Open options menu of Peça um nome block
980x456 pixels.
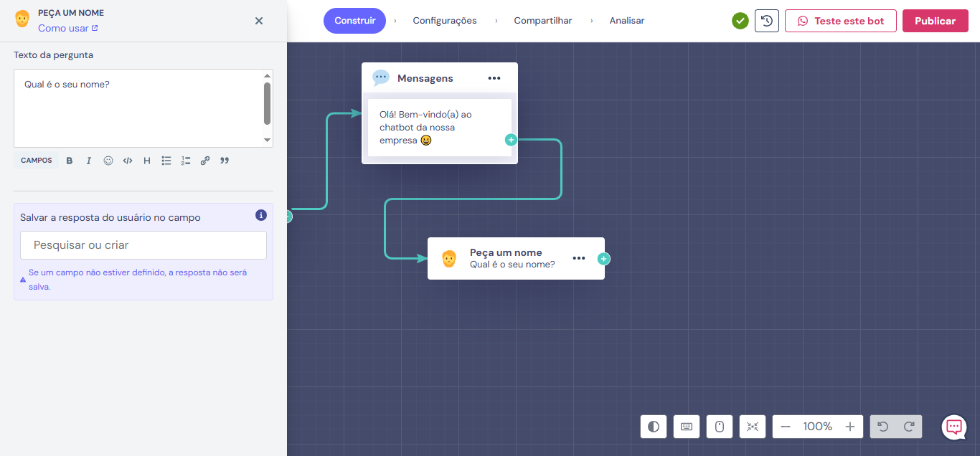pyautogui.click(x=579, y=258)
